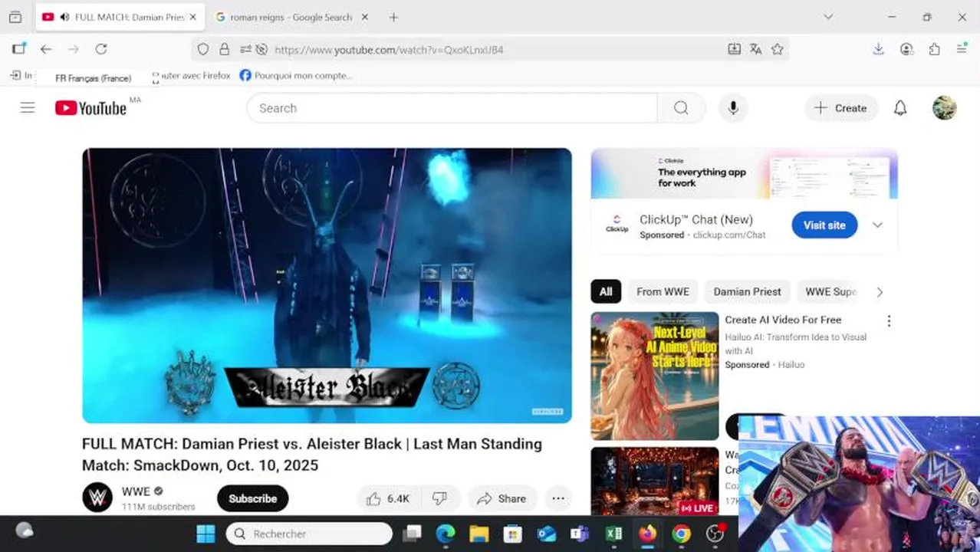Click the video player showing Aleister Black
Screen dimensions: 980x552
(327, 285)
